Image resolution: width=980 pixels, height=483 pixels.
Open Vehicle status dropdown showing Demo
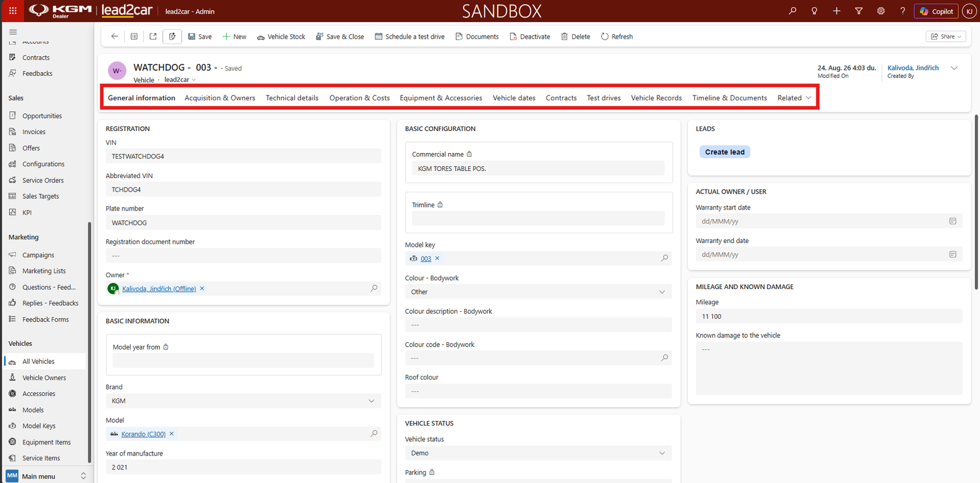click(x=538, y=453)
